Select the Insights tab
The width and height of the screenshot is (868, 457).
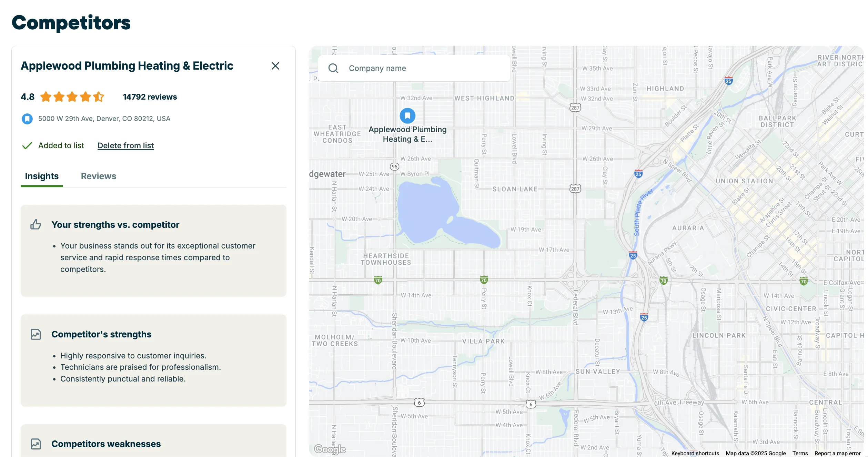[x=42, y=176]
